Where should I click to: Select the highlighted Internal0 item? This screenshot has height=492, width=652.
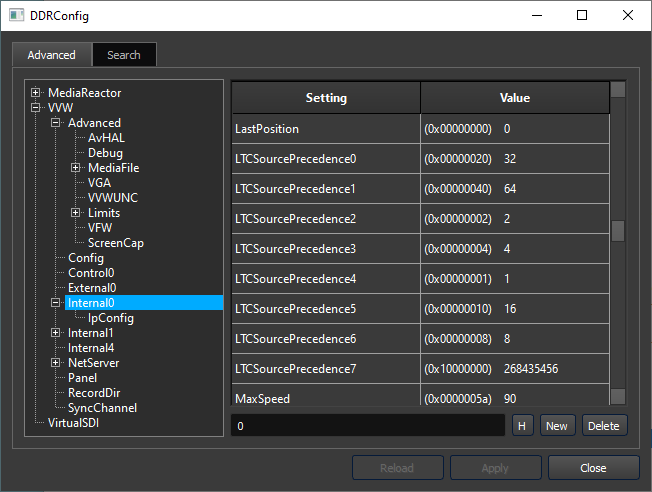pos(144,302)
